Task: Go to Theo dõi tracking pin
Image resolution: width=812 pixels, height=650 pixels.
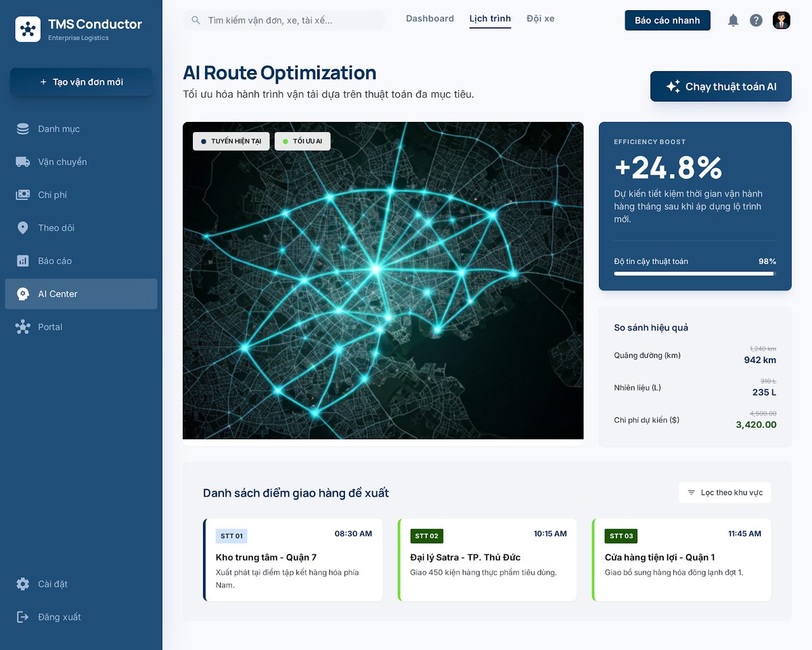Action: coord(23,228)
